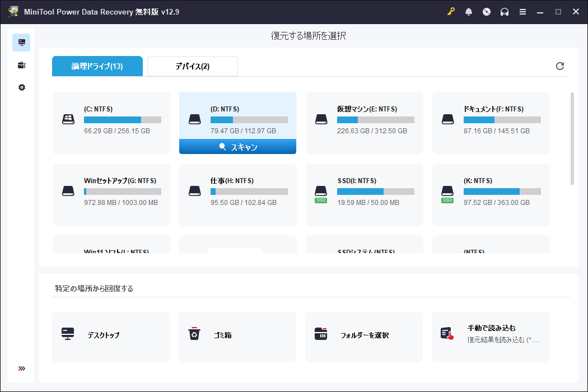Refresh the drive list

560,66
